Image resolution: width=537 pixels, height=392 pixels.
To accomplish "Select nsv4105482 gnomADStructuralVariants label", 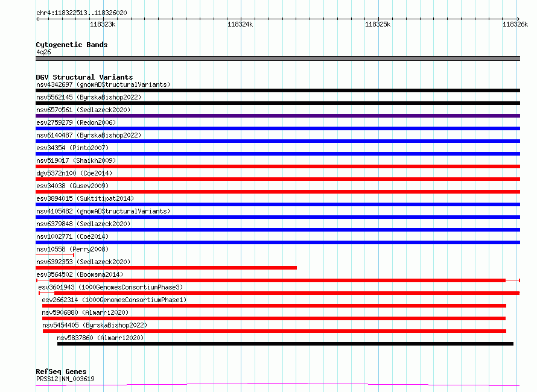I will [x=103, y=211].
